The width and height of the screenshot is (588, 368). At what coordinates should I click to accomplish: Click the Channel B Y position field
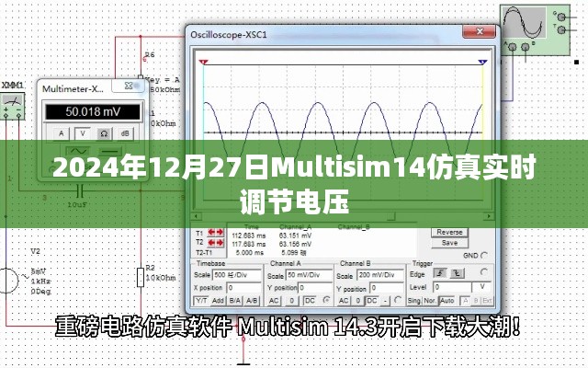point(386,288)
